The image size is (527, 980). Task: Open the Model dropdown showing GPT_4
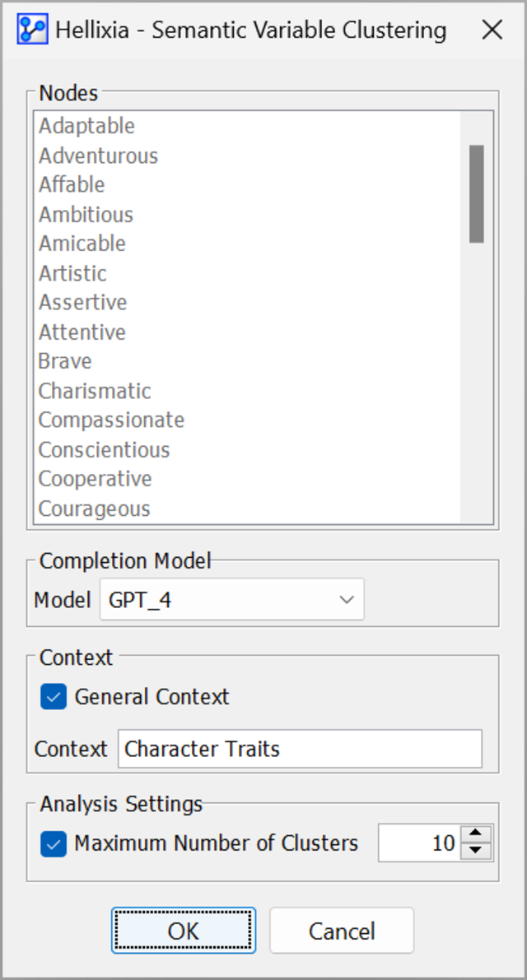pyautogui.click(x=231, y=600)
